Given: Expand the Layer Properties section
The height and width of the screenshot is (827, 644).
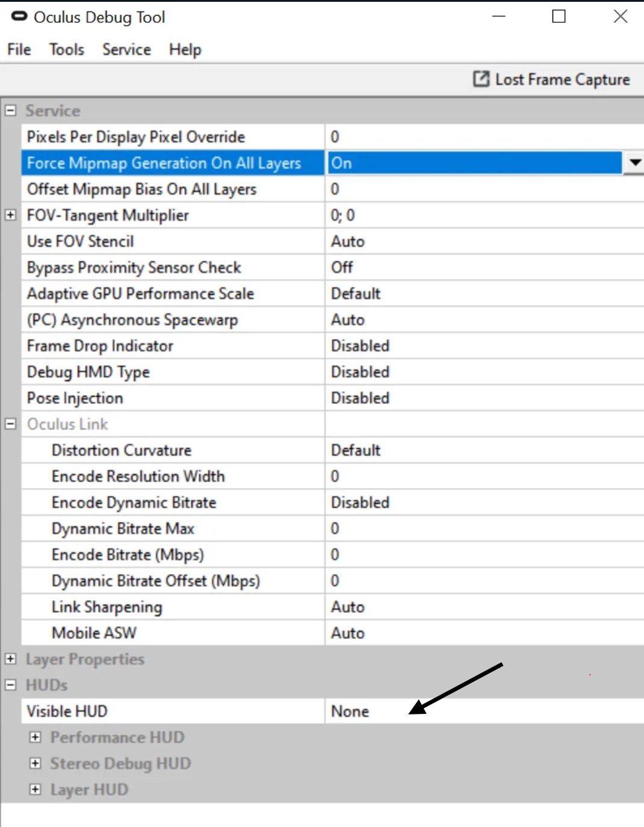Looking at the screenshot, I should pyautogui.click(x=10, y=659).
